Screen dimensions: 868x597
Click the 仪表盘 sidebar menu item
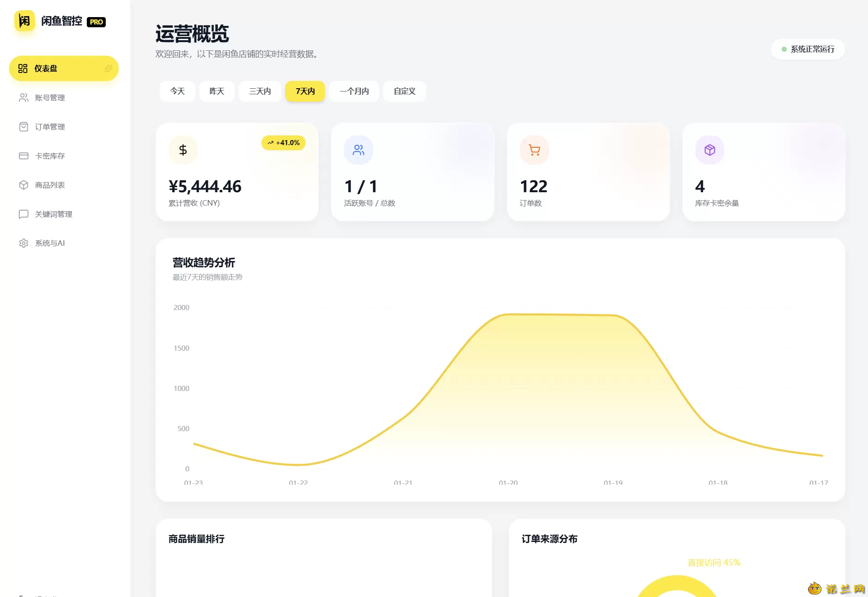(64, 68)
